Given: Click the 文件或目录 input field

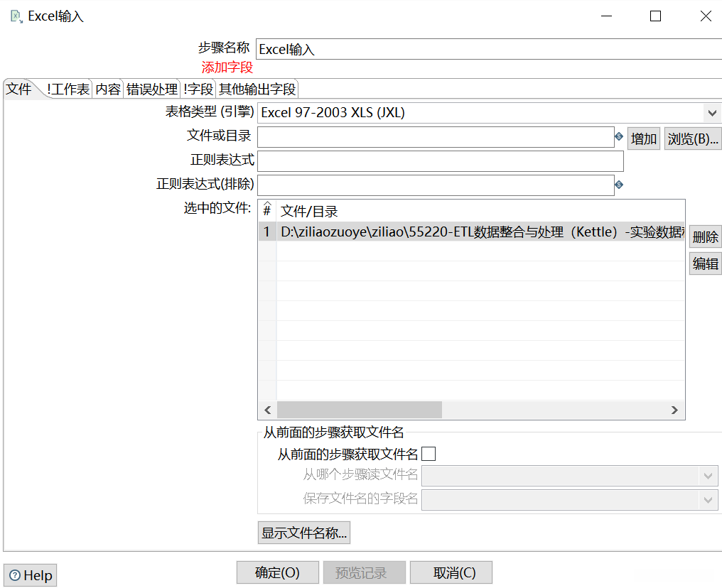Looking at the screenshot, I should pos(436,137).
